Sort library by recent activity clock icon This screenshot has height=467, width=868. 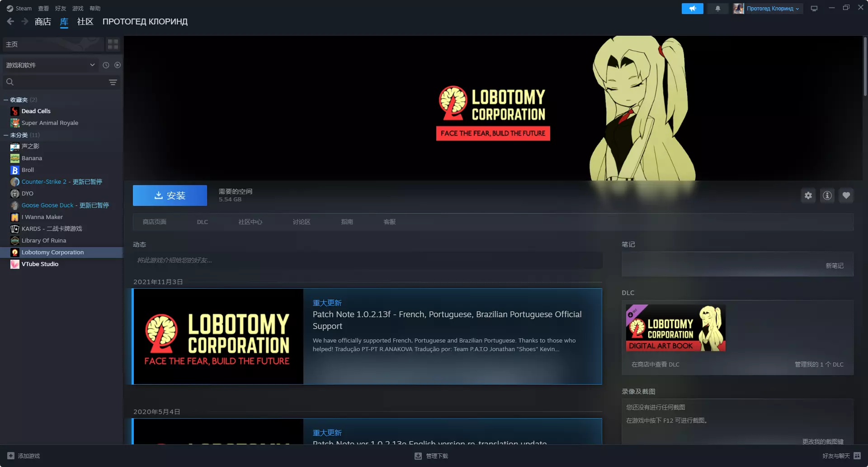[x=106, y=65]
